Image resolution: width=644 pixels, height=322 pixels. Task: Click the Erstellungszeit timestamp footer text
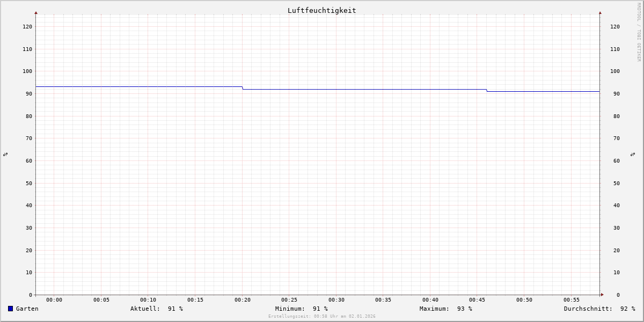pyautogui.click(x=322, y=316)
